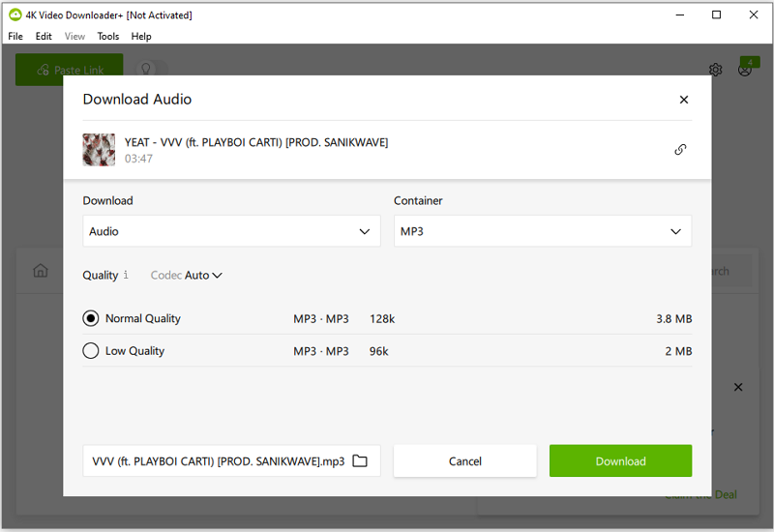This screenshot has height=532, width=774.
Task: Open the Download type dropdown showing Audio
Action: (231, 231)
